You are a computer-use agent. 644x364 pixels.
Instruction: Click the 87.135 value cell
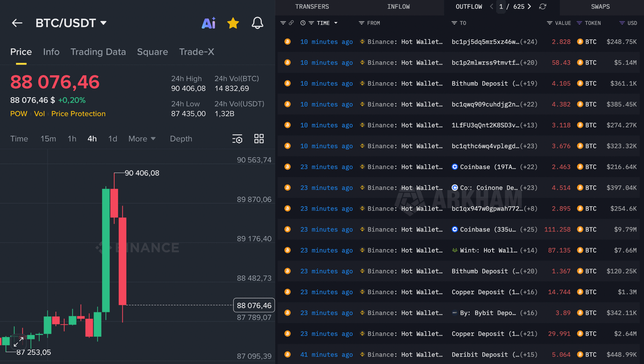[559, 250]
